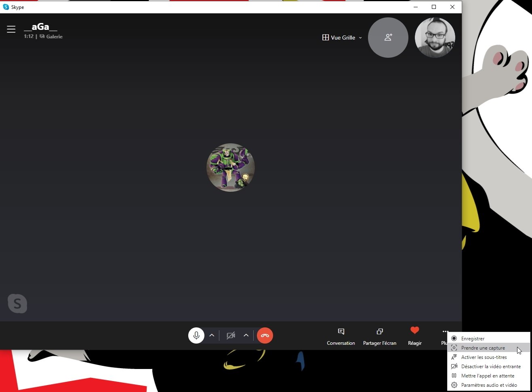Click the call participant's avatar in the center

click(230, 167)
